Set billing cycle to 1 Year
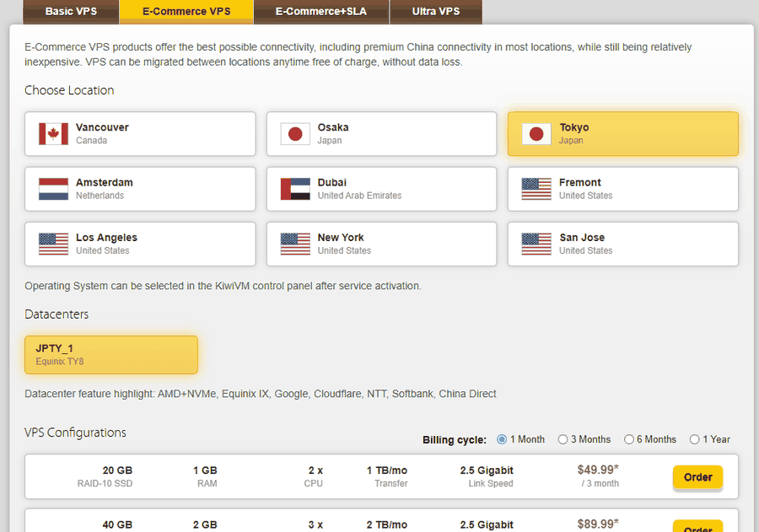This screenshot has height=532, width=759. 695,439
